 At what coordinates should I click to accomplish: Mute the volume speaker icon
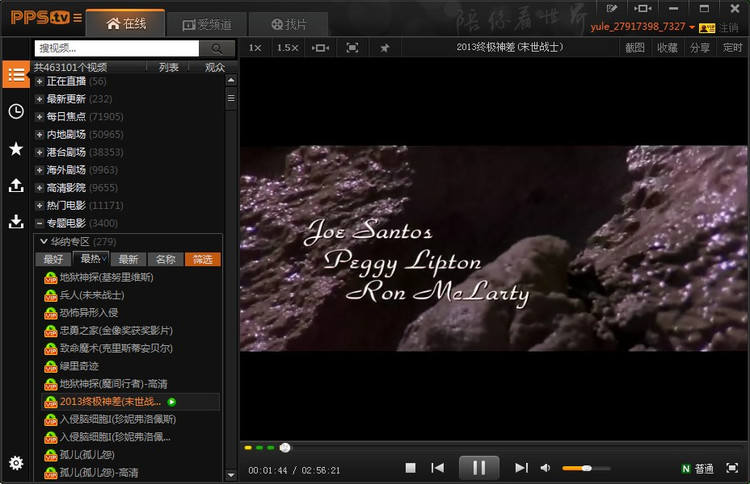(545, 468)
